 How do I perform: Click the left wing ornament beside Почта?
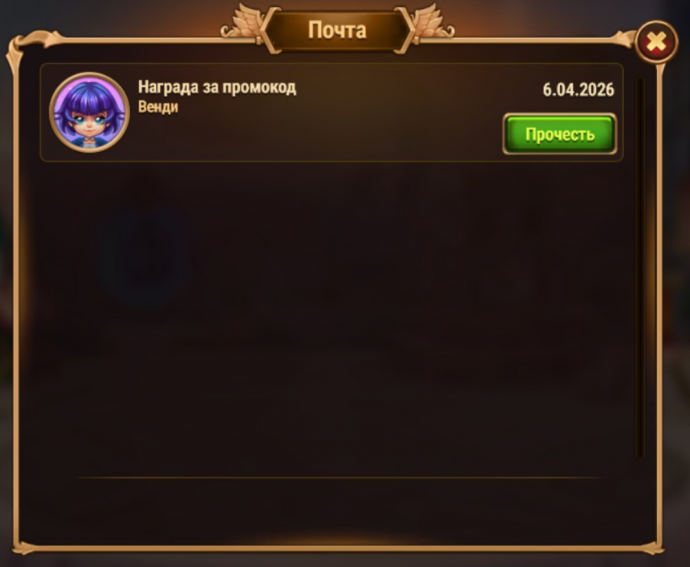point(241,25)
